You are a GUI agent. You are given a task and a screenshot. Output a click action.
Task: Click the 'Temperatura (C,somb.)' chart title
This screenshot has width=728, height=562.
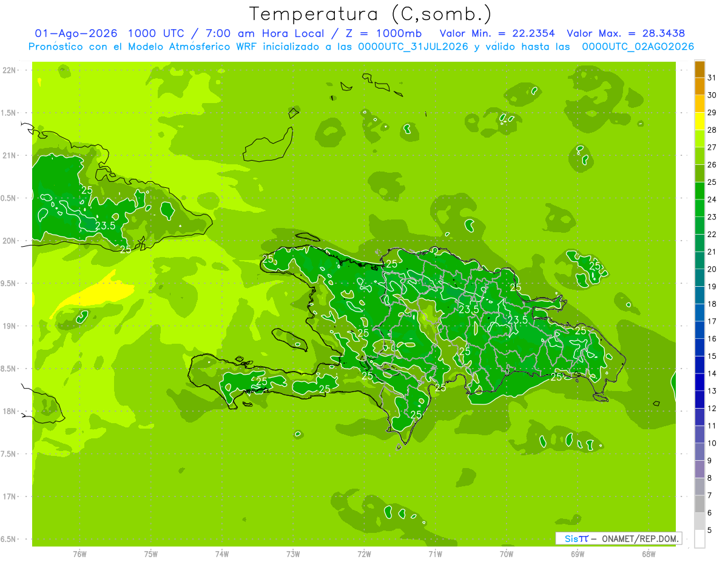click(371, 13)
